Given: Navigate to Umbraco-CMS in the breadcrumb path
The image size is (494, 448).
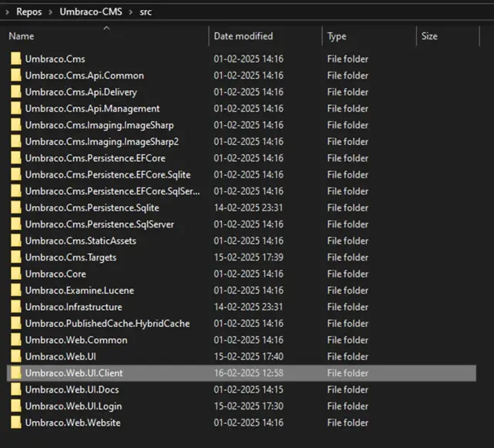Looking at the screenshot, I should click(91, 12).
